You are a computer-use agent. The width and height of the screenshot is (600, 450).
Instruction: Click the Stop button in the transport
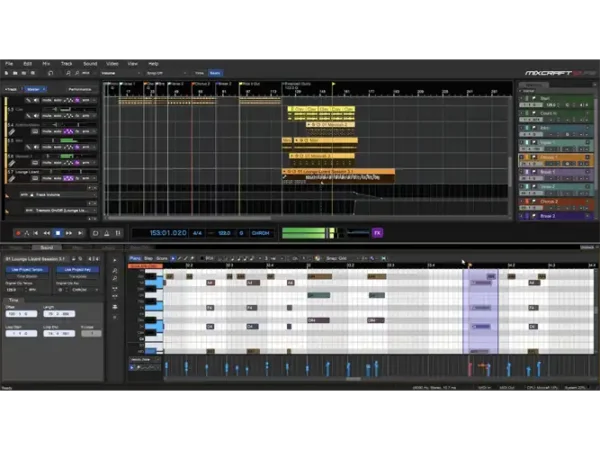tap(58, 233)
